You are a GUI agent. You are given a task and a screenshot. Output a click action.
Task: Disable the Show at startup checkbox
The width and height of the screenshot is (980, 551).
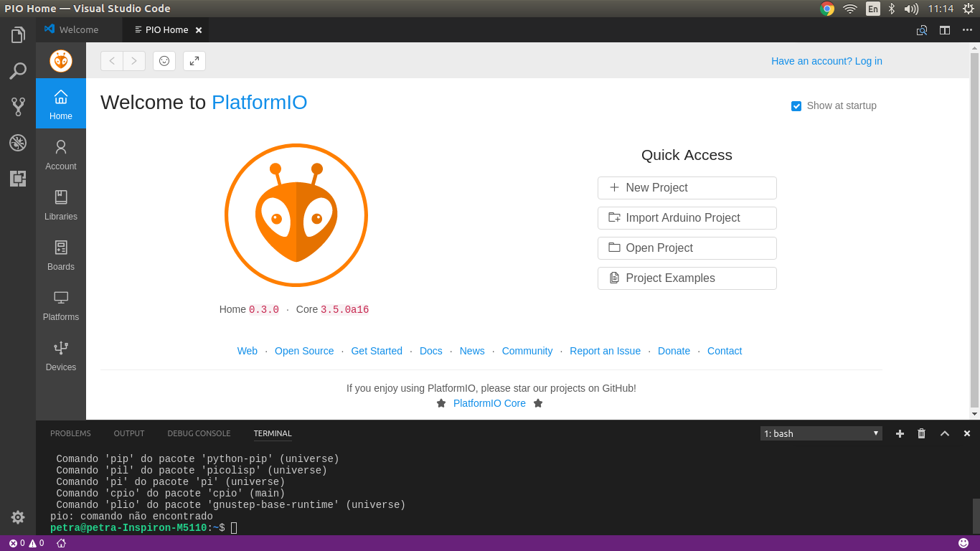pos(796,105)
